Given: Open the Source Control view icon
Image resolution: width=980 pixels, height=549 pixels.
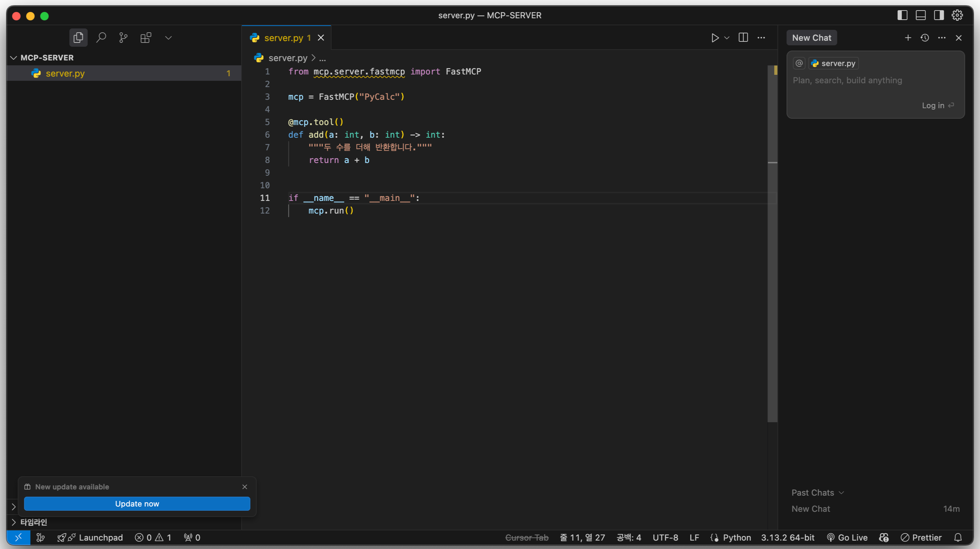Looking at the screenshot, I should click(123, 38).
